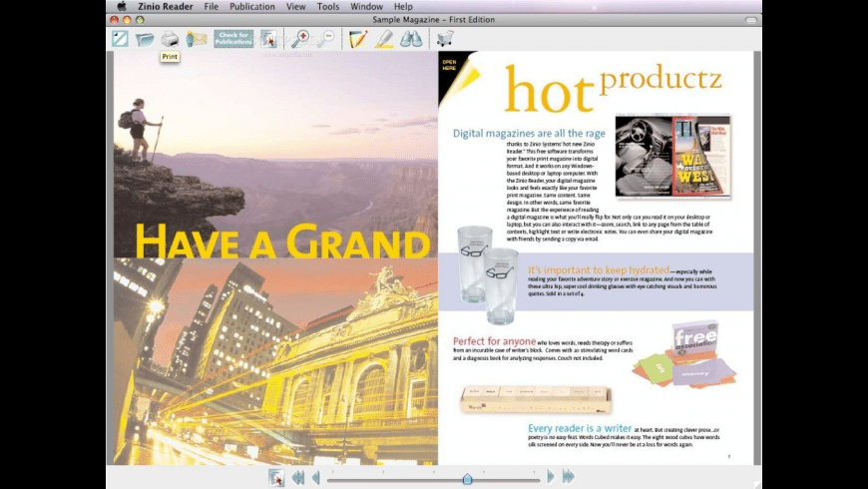This screenshot has height=489, width=868.
Task: Click 'Perfect for anyone' heading
Action: tap(494, 341)
